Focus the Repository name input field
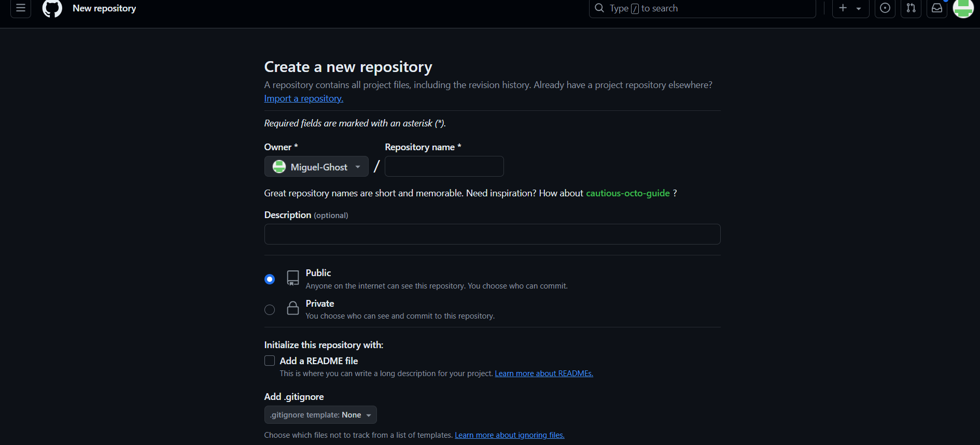This screenshot has height=445, width=980. 444,166
